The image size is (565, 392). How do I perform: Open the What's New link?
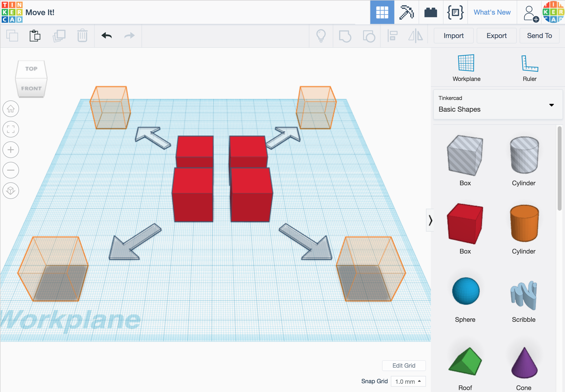tap(492, 12)
